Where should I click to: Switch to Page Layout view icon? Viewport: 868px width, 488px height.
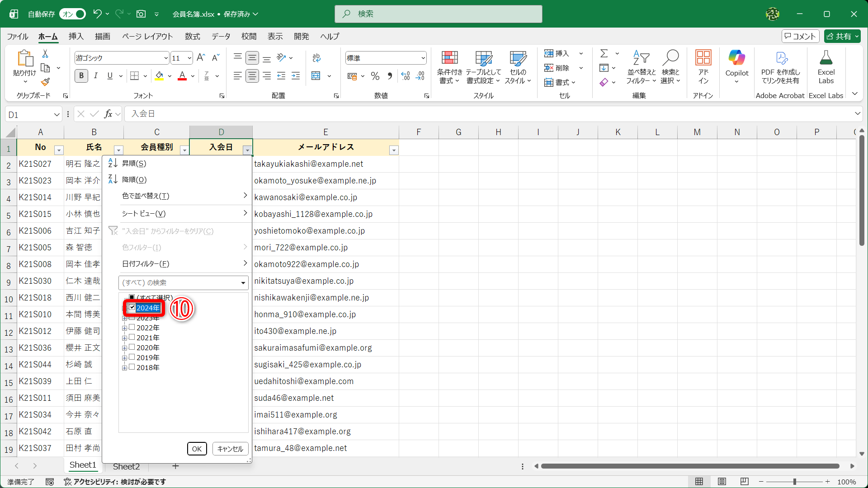click(722, 482)
